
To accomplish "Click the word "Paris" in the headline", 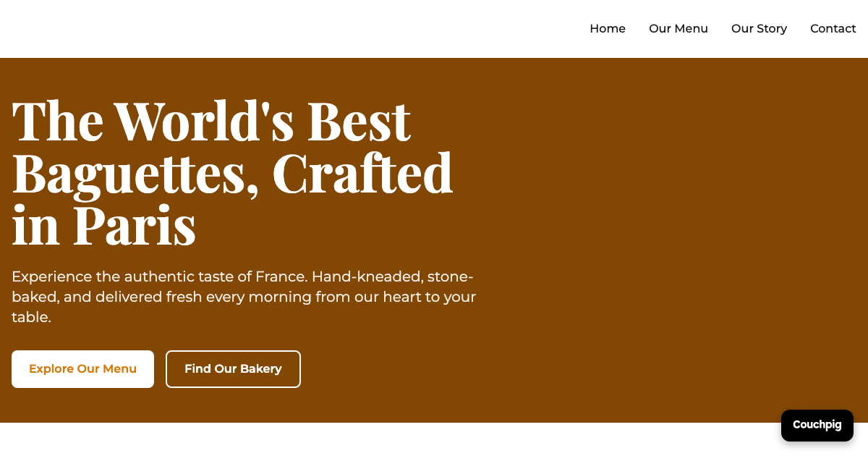I will click(135, 226).
